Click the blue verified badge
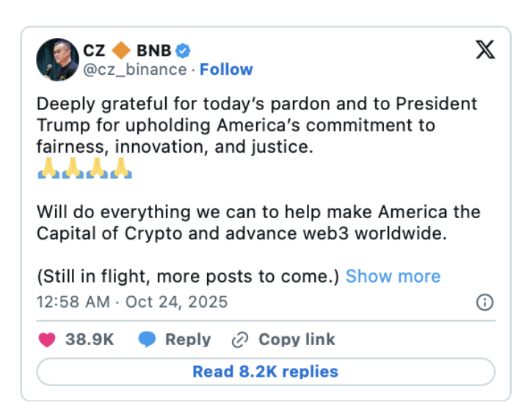Image resolution: width=530 pixels, height=420 pixels. 184,50
